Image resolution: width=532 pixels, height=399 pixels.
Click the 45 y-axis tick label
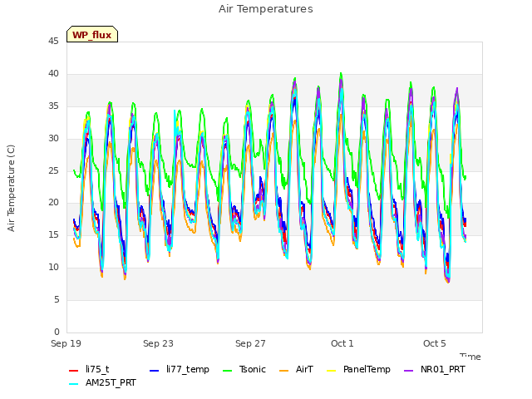(x=53, y=42)
